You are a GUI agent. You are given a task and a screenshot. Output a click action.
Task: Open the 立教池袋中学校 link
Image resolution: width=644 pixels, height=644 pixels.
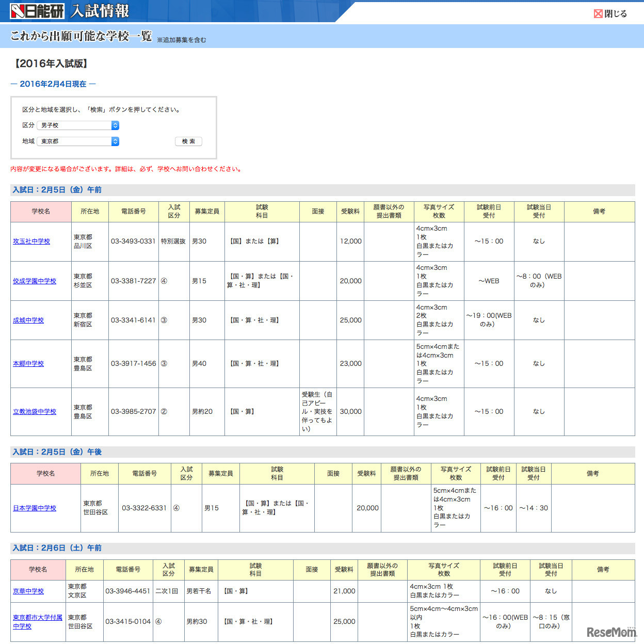[35, 412]
